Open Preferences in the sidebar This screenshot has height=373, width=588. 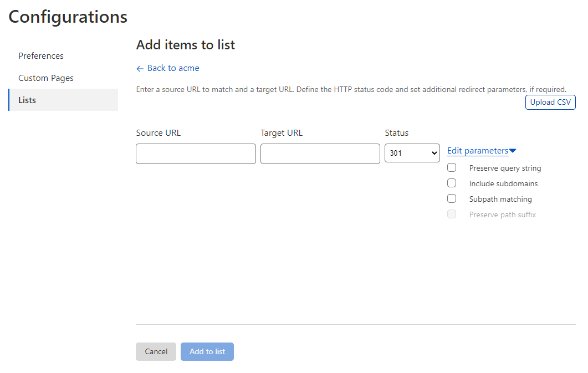point(41,55)
